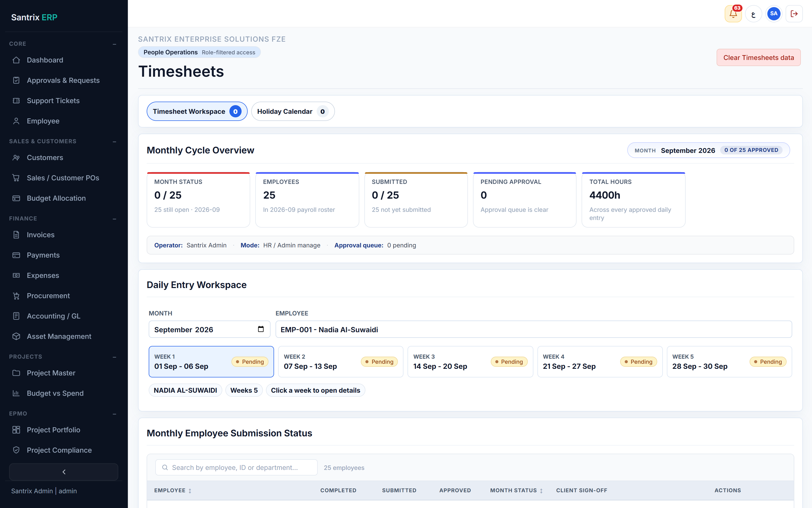Select Week 3 14 Sep - 20 Sep

click(x=470, y=362)
